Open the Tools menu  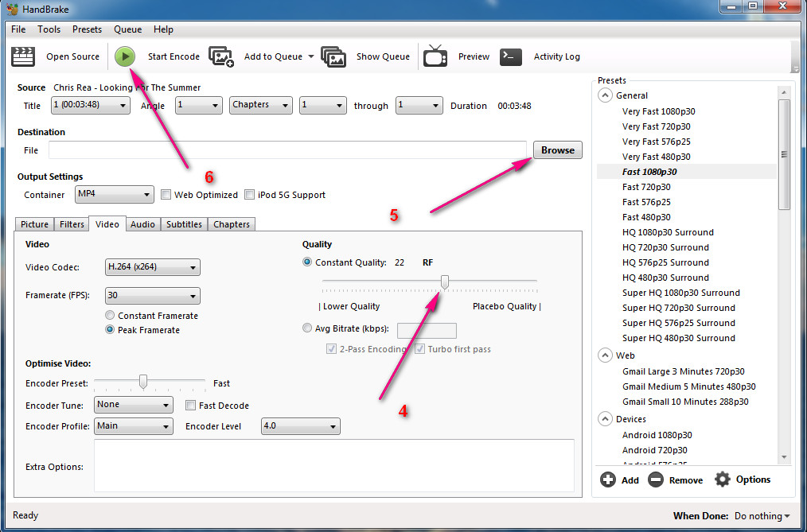coord(49,29)
